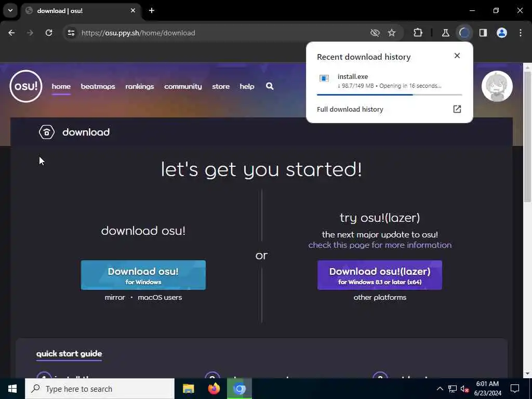Click the 'Full download history' text
The image size is (532, 399).
[350, 109]
